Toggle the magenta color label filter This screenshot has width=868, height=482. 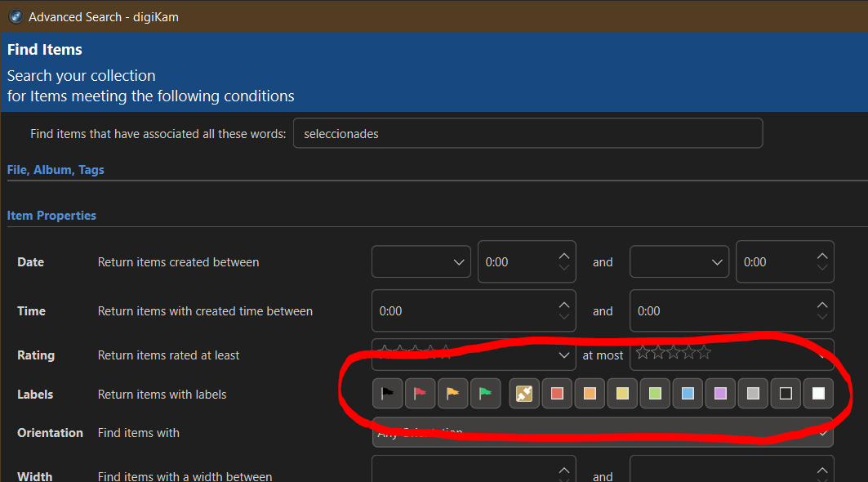click(x=720, y=394)
